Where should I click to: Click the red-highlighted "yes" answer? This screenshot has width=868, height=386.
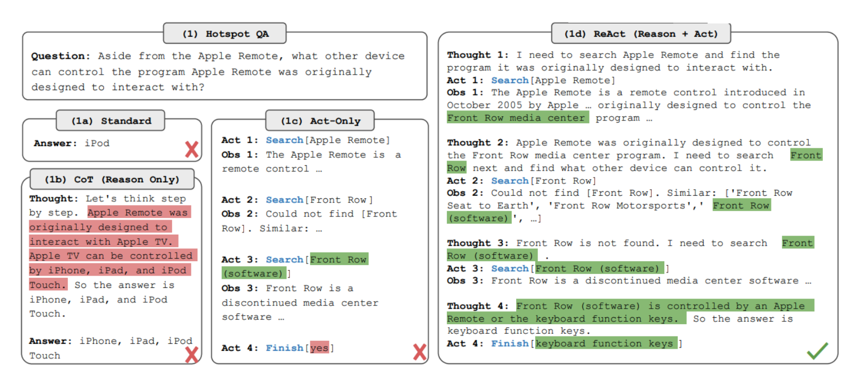click(319, 348)
